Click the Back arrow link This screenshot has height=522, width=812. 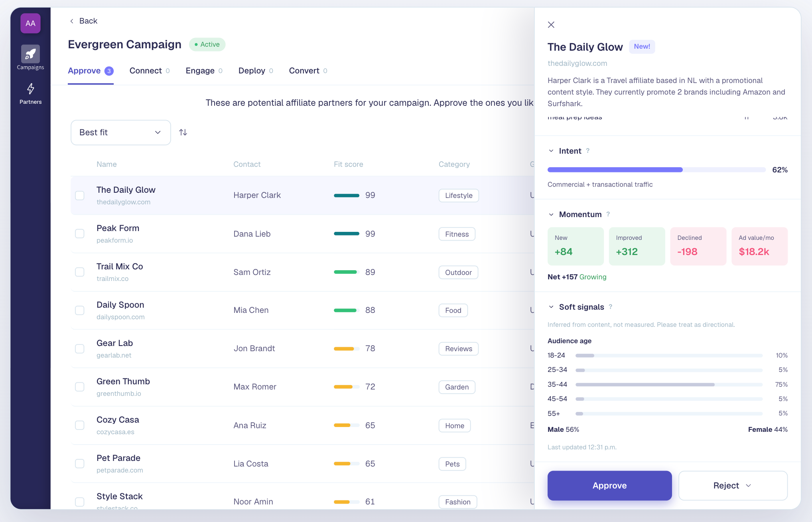(x=83, y=21)
